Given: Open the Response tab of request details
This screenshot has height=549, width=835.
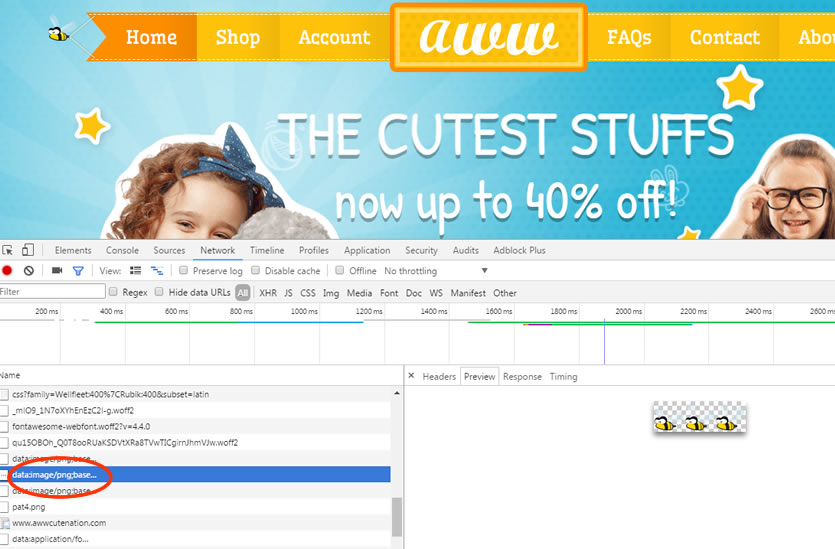Looking at the screenshot, I should click(x=522, y=376).
